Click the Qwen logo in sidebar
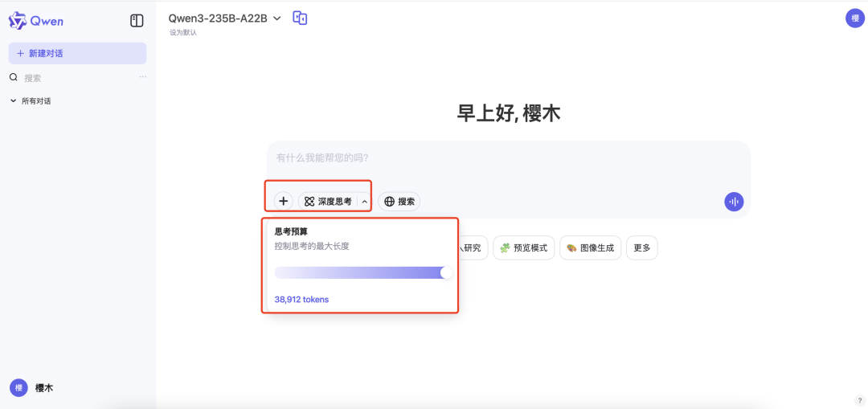This screenshot has width=868, height=409. (36, 21)
